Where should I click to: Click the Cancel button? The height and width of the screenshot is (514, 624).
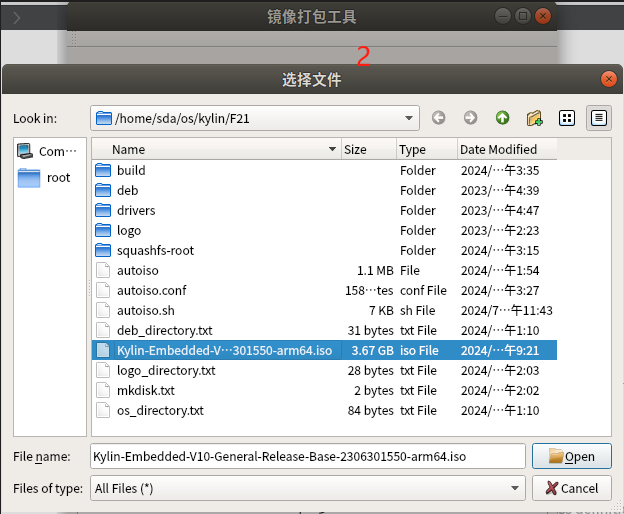[x=571, y=488]
